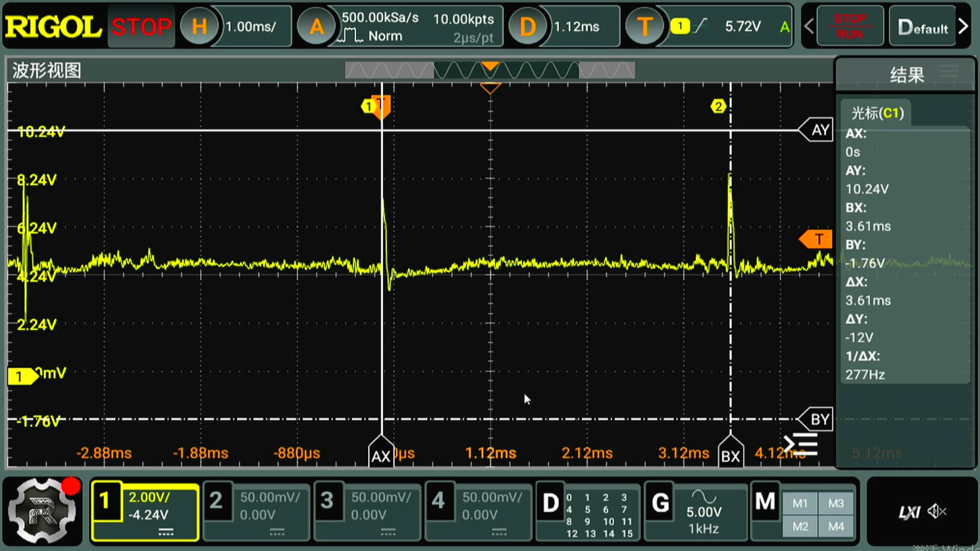Image resolution: width=980 pixels, height=551 pixels.
Task: Select the 5.72V trigger level value
Action: tap(743, 27)
